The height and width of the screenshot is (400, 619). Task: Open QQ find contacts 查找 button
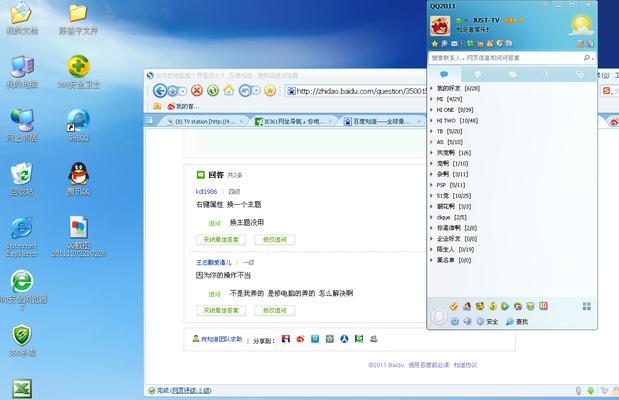click(x=517, y=321)
